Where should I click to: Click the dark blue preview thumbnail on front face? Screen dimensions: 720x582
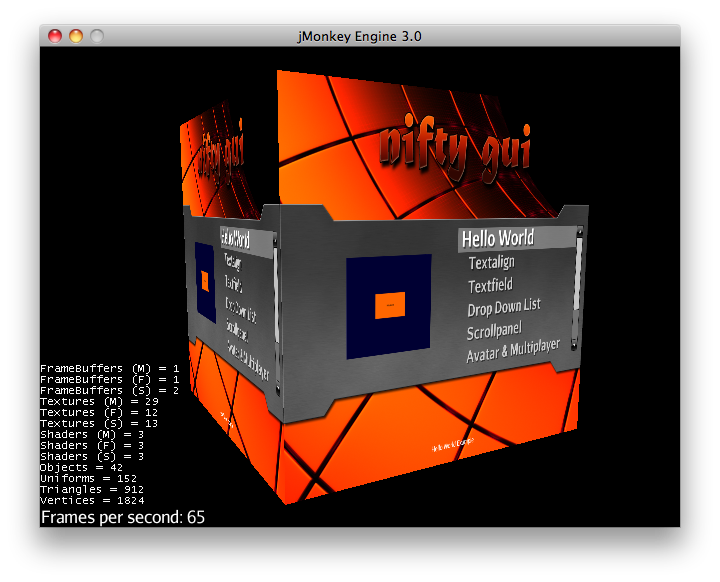[388, 306]
